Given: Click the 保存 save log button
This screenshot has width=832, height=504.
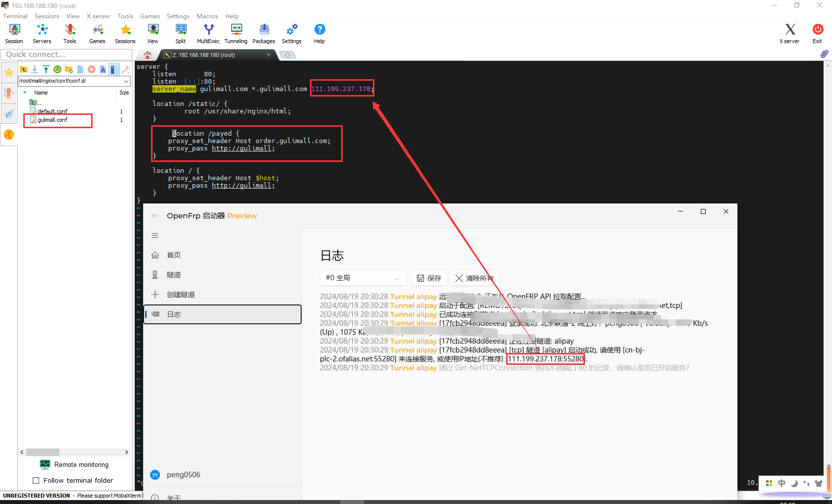Looking at the screenshot, I should pos(429,278).
